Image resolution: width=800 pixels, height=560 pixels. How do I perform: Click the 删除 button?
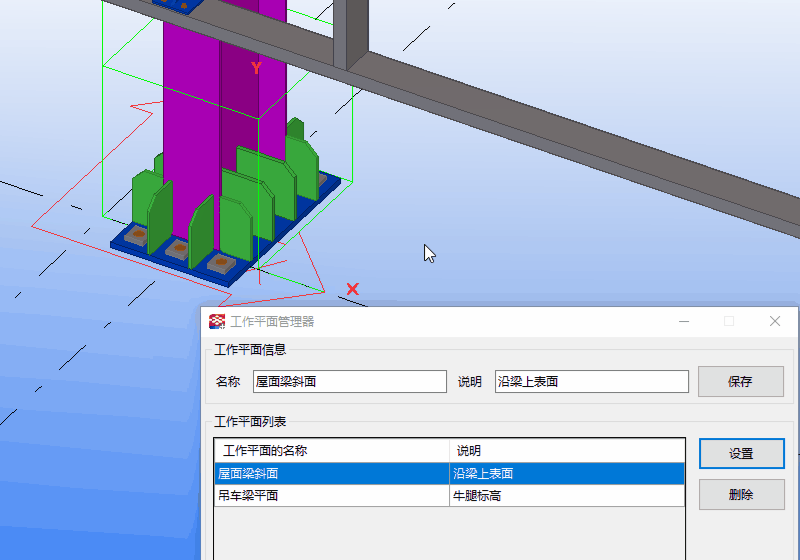[x=741, y=494]
